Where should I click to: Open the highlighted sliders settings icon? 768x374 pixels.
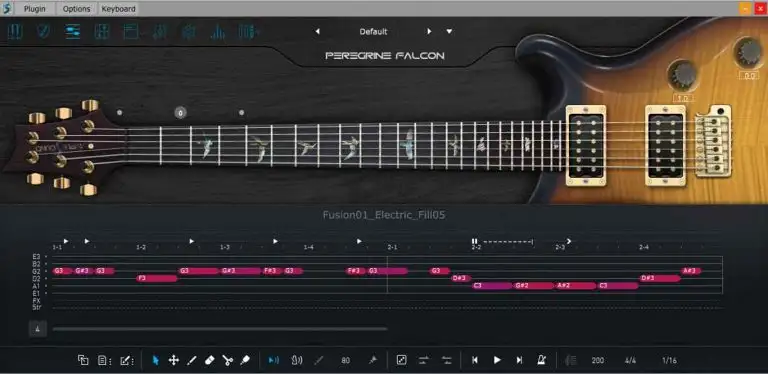click(x=73, y=32)
